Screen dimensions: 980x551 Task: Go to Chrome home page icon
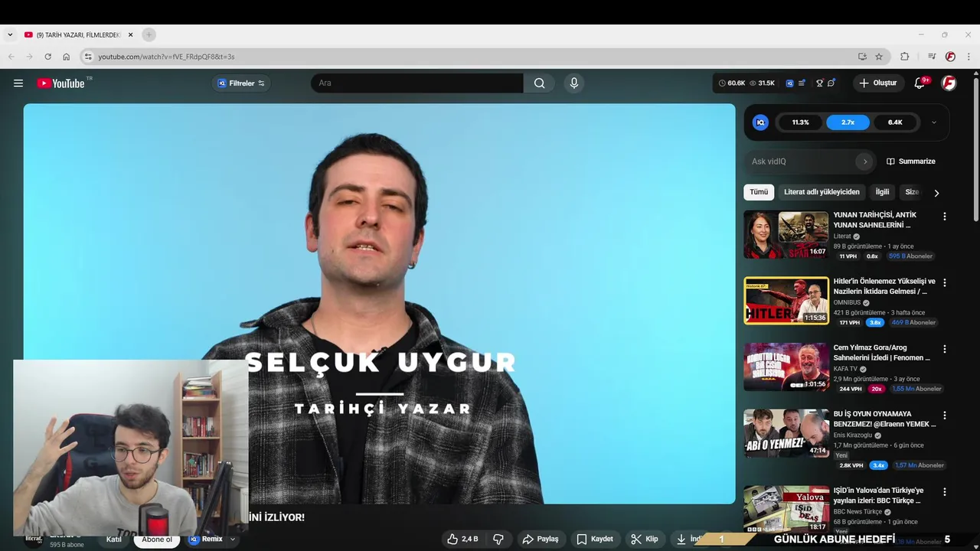(66, 57)
